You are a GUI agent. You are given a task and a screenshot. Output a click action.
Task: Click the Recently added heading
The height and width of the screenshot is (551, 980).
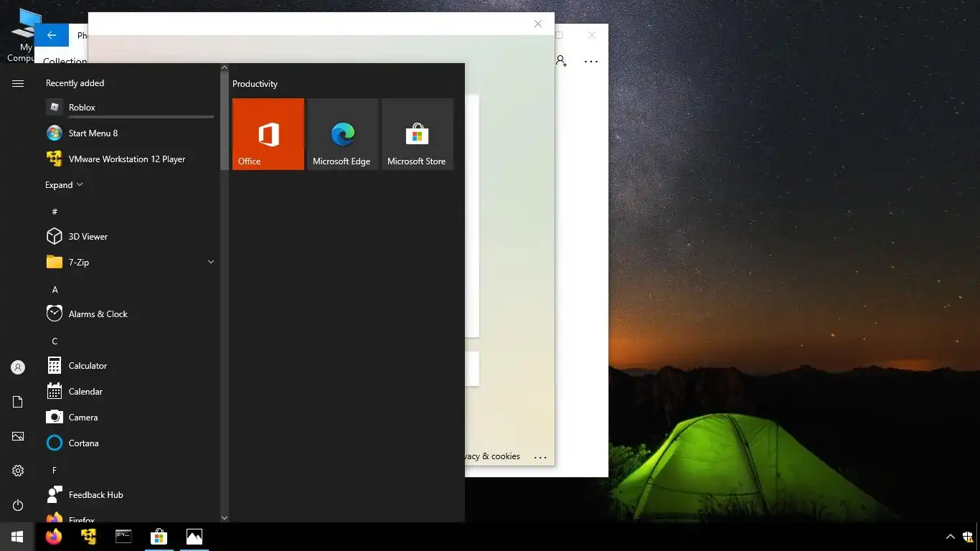(x=75, y=83)
